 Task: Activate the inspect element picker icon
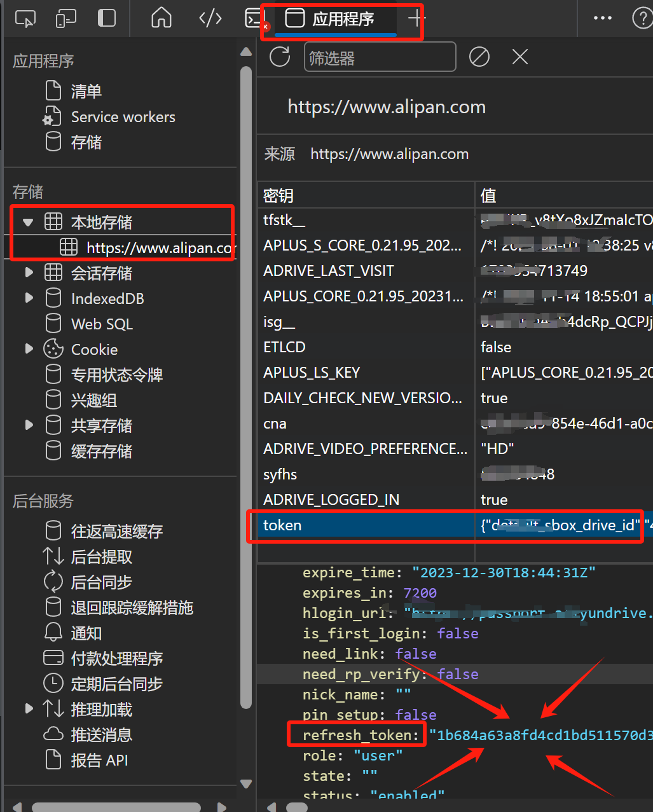click(x=25, y=18)
